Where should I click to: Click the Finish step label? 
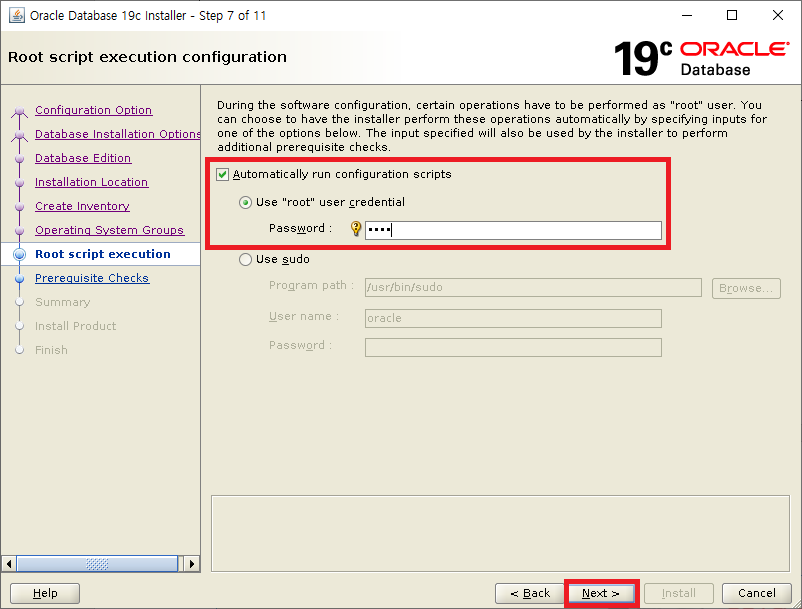pyautogui.click(x=51, y=350)
